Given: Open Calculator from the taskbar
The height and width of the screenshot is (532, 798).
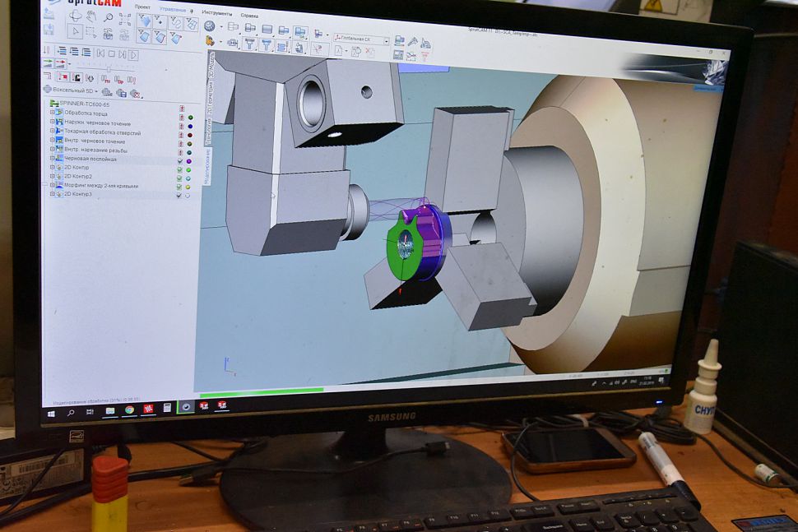Looking at the screenshot, I should (167, 408).
